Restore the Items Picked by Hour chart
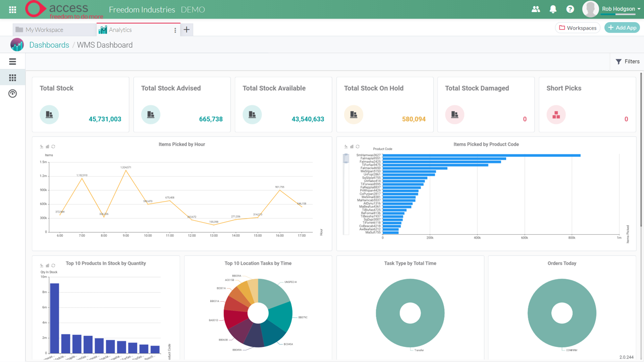The height and width of the screenshot is (362, 644). pyautogui.click(x=53, y=147)
